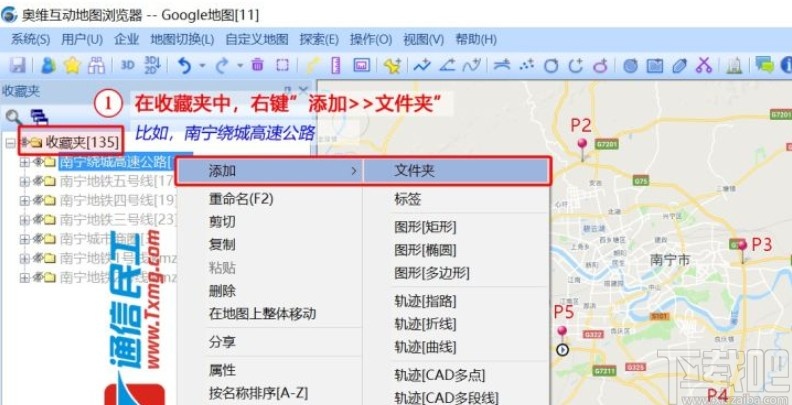Click the tree structure icon in 收藏夹 panel
792x405 pixels.
point(39,117)
